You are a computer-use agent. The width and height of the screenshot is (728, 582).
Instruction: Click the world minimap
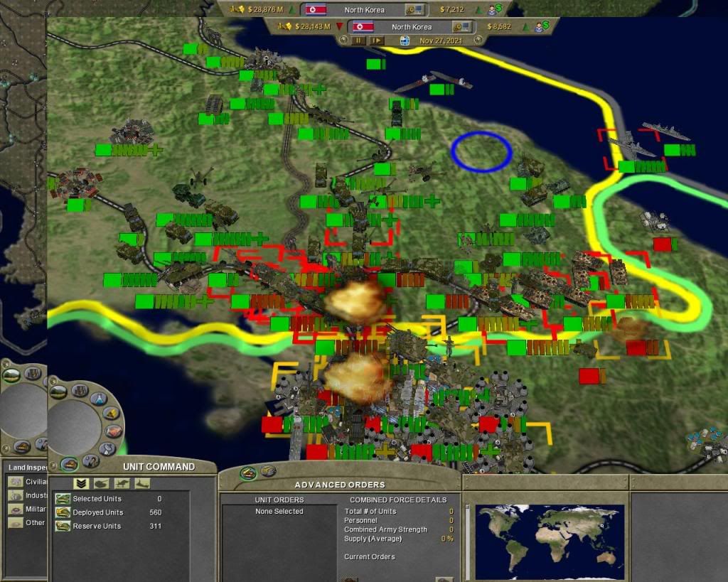[x=550, y=541]
